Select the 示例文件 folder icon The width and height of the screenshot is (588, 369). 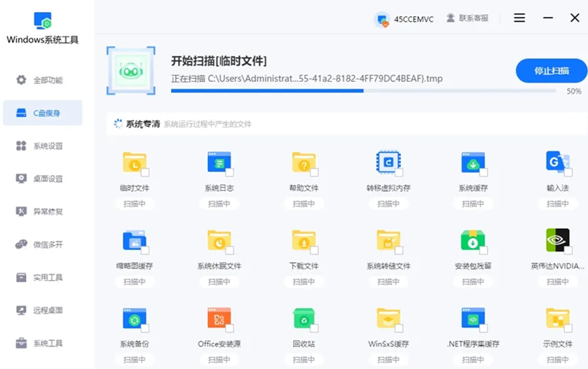coord(558,319)
